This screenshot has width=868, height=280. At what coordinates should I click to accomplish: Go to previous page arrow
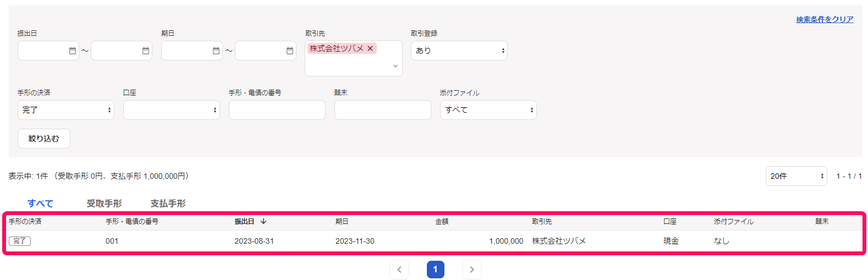(399, 270)
